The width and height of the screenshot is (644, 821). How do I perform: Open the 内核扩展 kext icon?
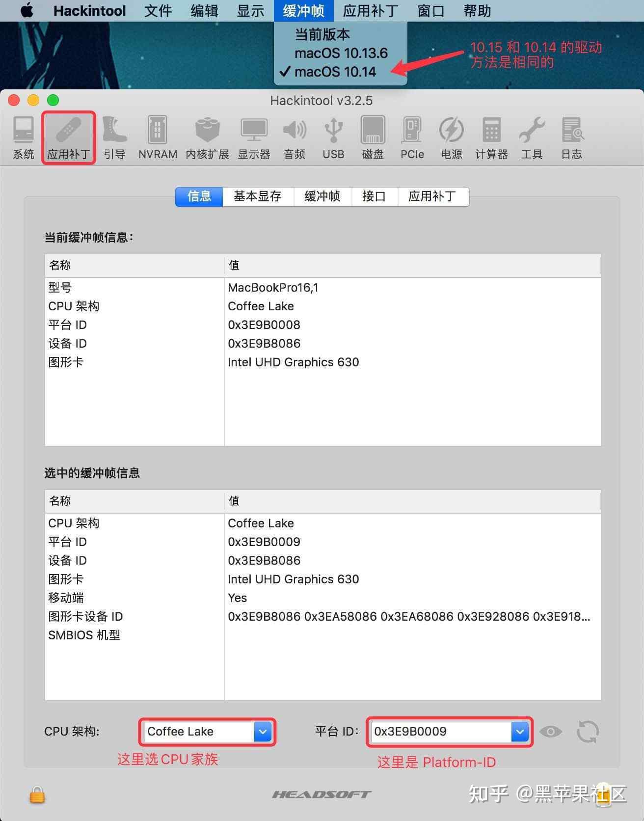[x=207, y=137]
